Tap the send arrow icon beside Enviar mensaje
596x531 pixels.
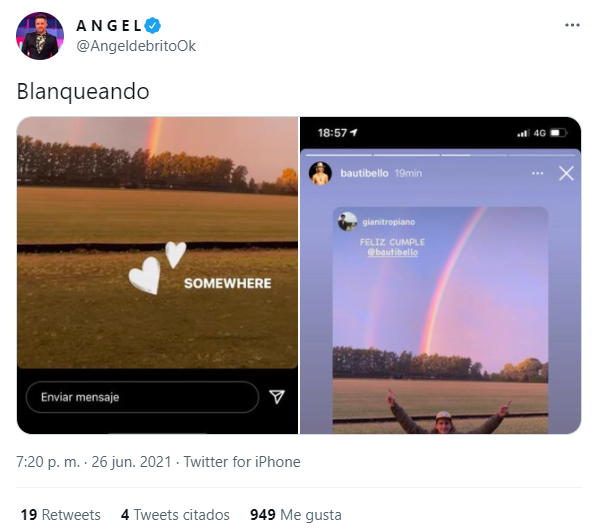[277, 396]
